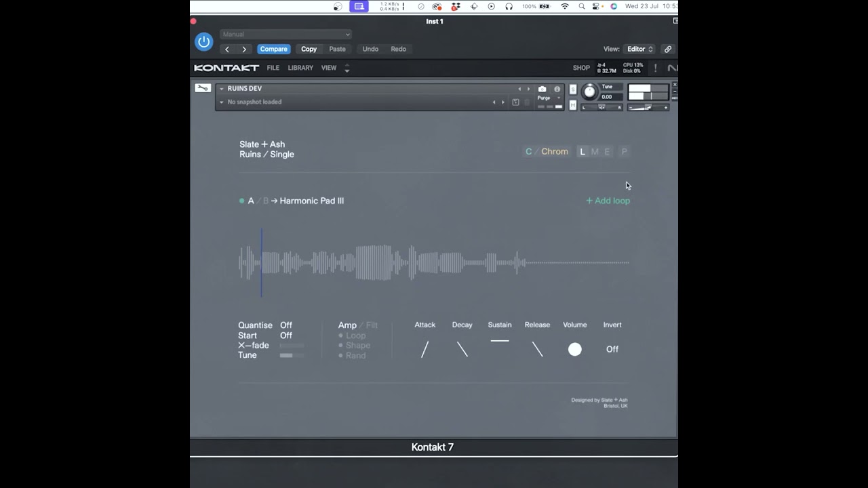The height and width of the screenshot is (488, 868).
Task: Solo the instrument with S button
Action: coord(573,89)
